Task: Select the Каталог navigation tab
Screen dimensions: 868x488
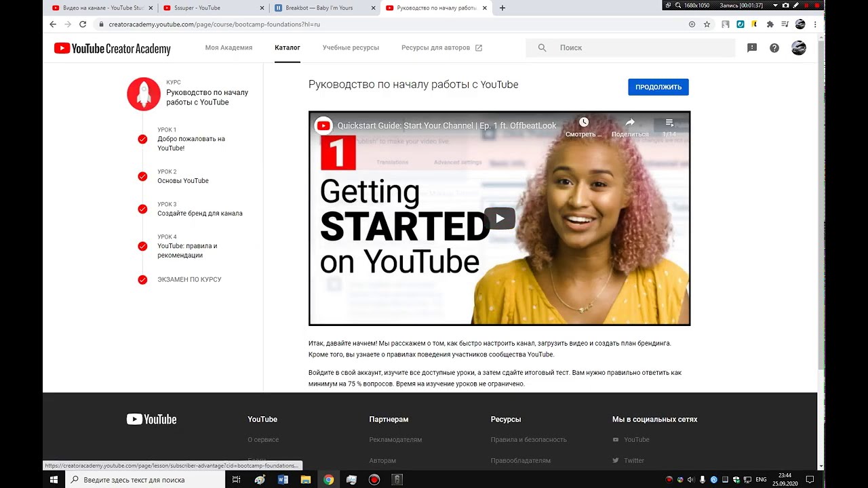Action: (288, 48)
